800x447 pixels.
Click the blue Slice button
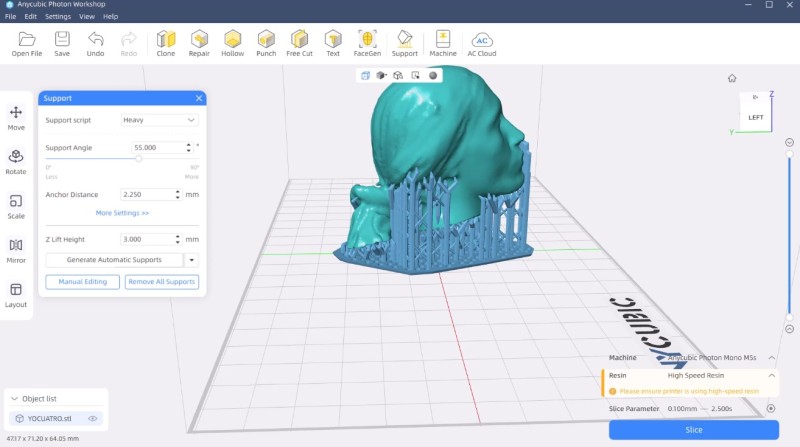tap(694, 430)
